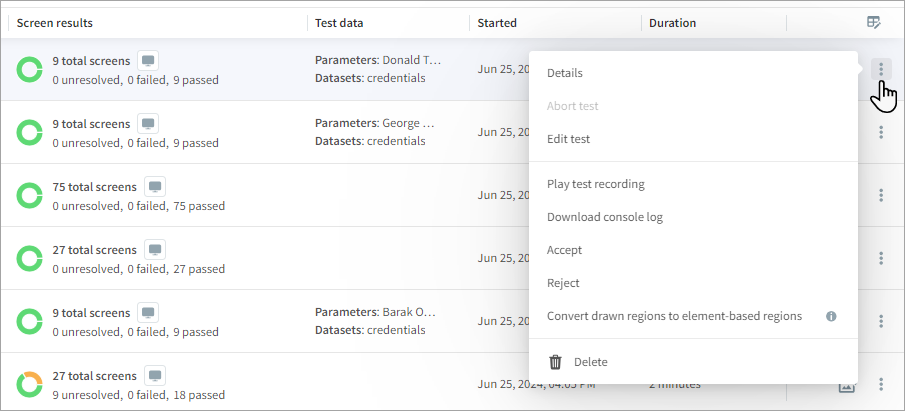The width and height of the screenshot is (905, 411).
Task: Open the three-dot menu on the bottom row
Action: [x=881, y=384]
